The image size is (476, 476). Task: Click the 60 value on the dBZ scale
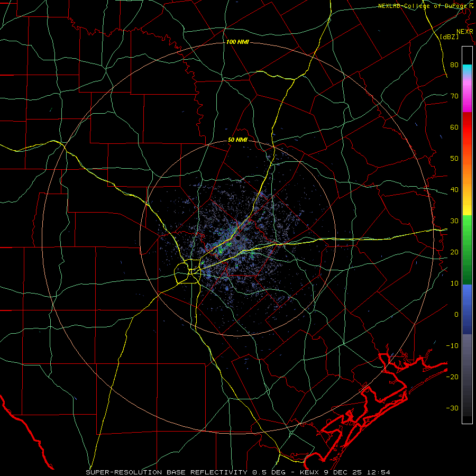tap(454, 127)
